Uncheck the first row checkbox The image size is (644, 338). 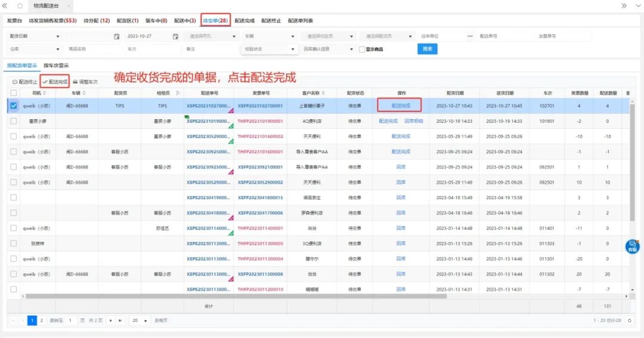(14, 106)
